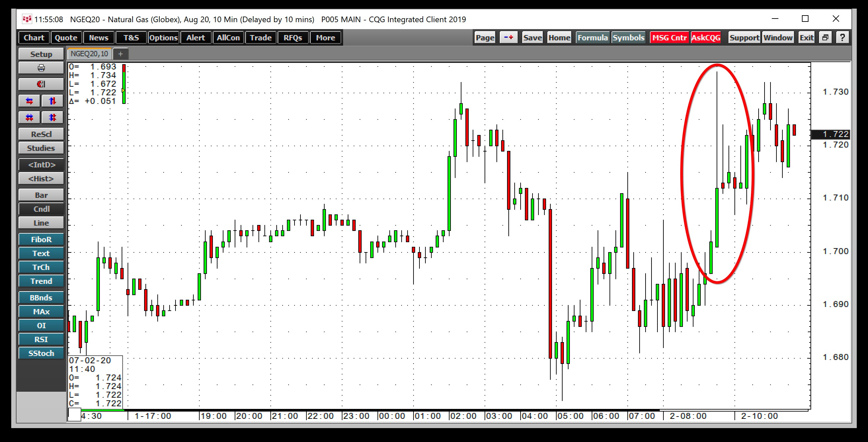Select the TrCh trend channel tool
Screen dimensions: 868x442
pyautogui.click(x=41, y=267)
